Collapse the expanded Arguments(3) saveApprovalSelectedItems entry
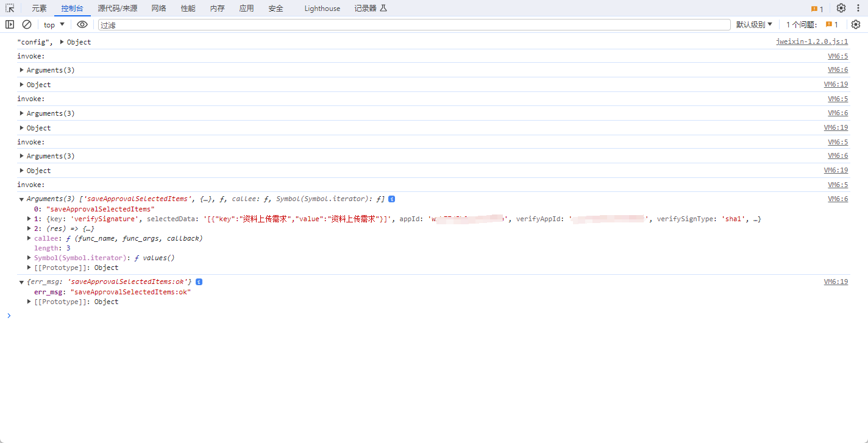 coord(22,199)
